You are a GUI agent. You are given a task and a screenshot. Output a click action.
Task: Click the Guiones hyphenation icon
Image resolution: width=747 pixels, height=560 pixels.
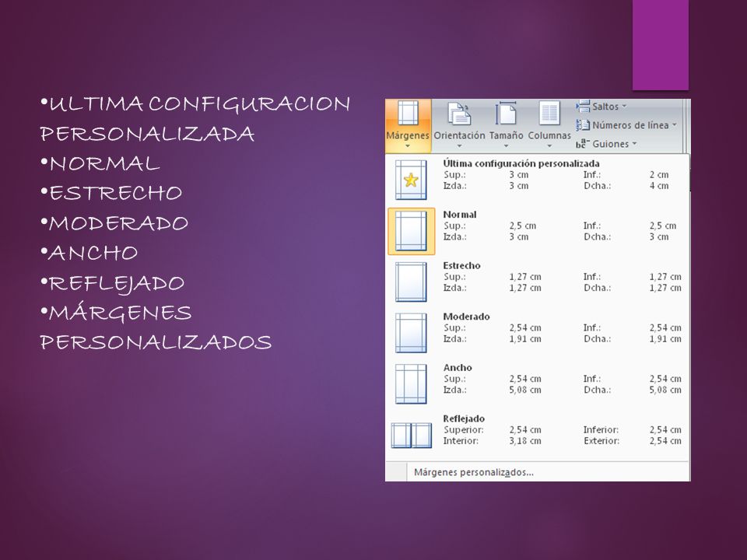tap(583, 143)
